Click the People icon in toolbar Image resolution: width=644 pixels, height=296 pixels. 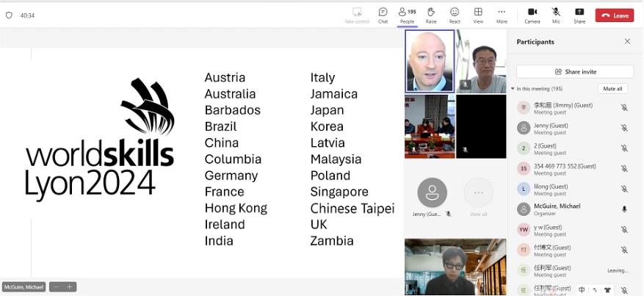(407, 15)
